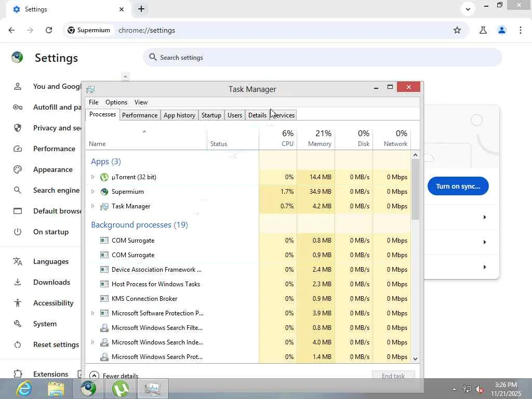Image resolution: width=532 pixels, height=399 pixels.
Task: Open the View menu in Task Manager
Action: [x=141, y=102]
